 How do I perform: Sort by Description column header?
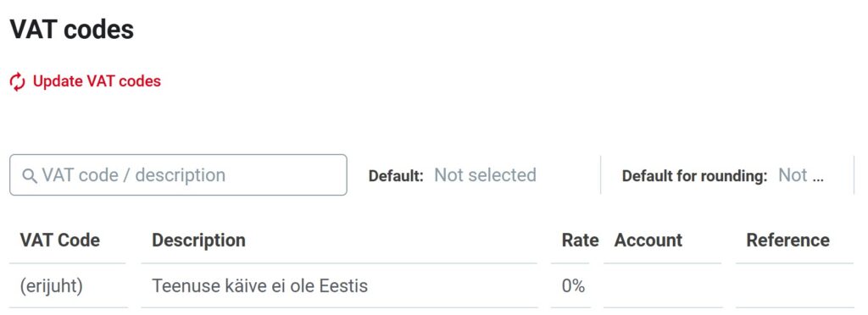[x=198, y=240]
